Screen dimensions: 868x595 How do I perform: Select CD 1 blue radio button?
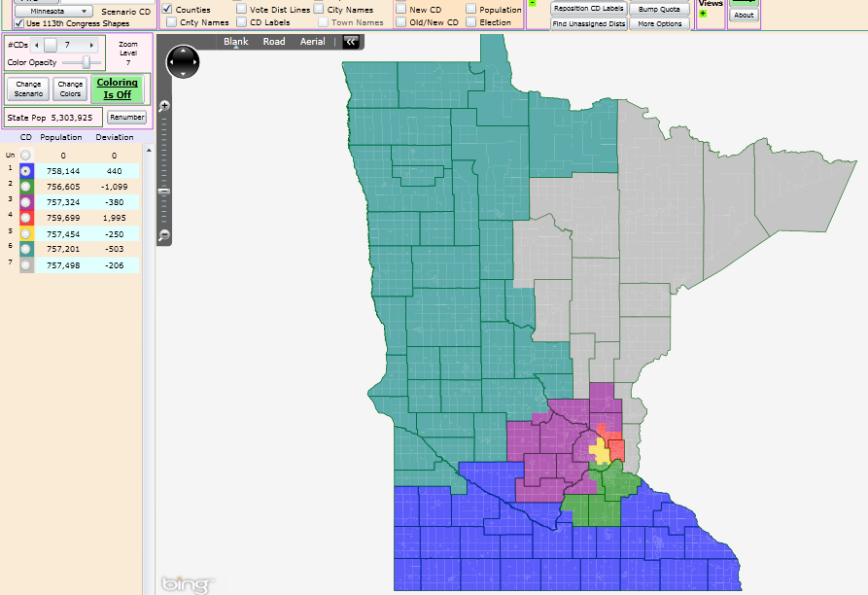coord(26,171)
